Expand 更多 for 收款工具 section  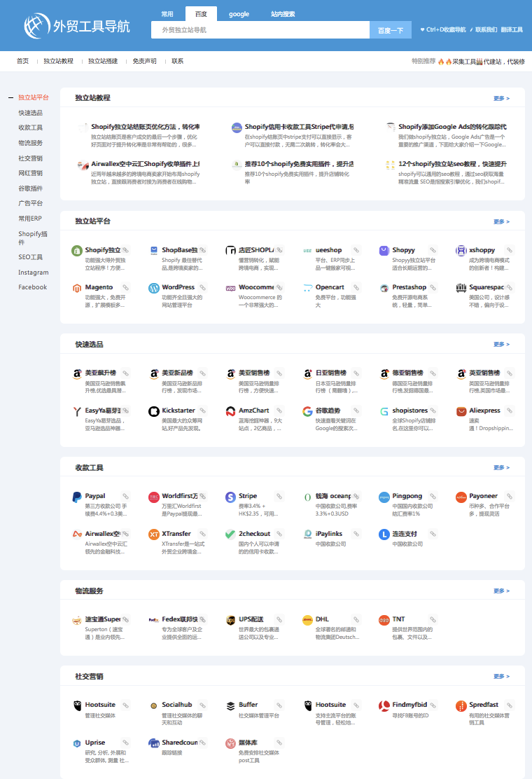(501, 467)
